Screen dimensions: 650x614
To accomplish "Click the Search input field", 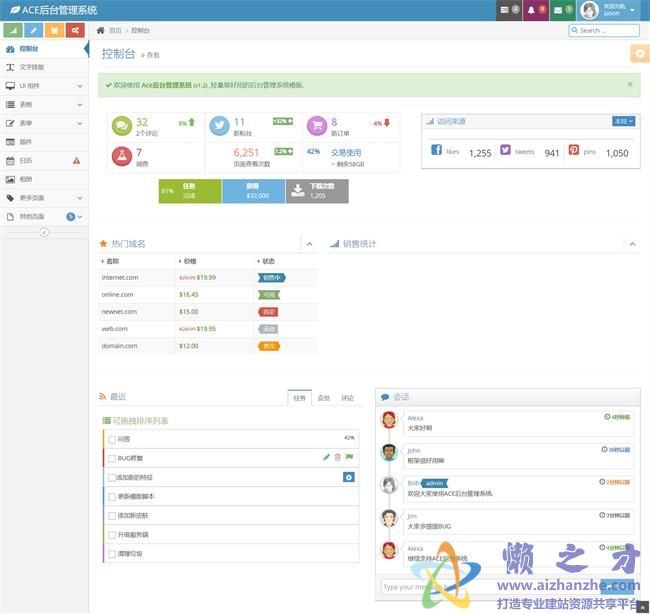I will 607,30.
